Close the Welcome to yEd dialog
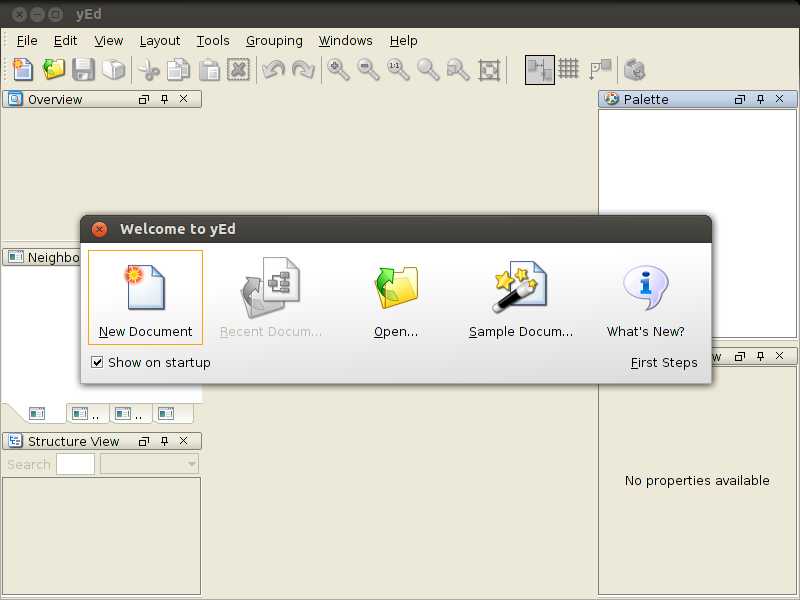Image resolution: width=800 pixels, height=600 pixels. (99, 229)
